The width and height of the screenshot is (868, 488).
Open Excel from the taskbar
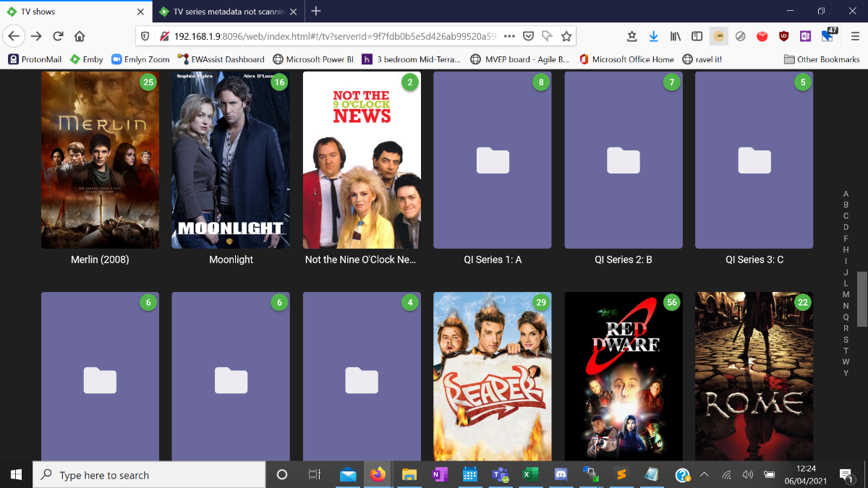[530, 475]
